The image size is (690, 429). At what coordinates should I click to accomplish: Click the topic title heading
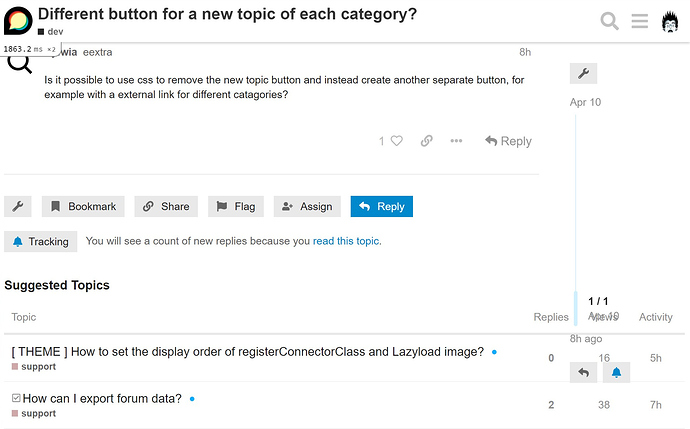pos(227,14)
